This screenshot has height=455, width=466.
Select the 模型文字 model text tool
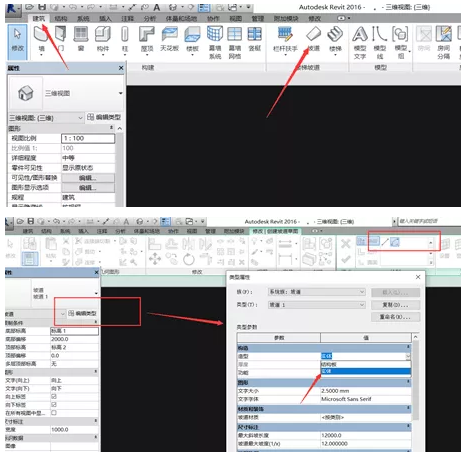tap(360, 43)
